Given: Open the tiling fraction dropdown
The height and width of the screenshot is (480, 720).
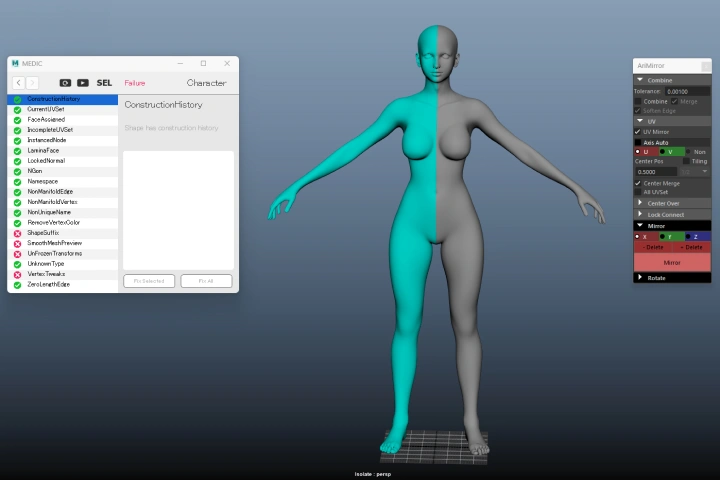Looking at the screenshot, I should tap(695, 171).
